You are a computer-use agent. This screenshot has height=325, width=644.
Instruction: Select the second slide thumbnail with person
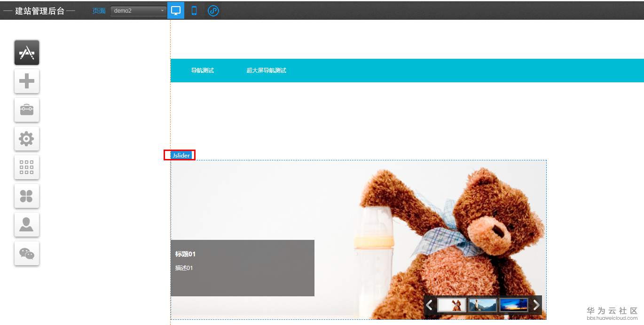point(483,305)
